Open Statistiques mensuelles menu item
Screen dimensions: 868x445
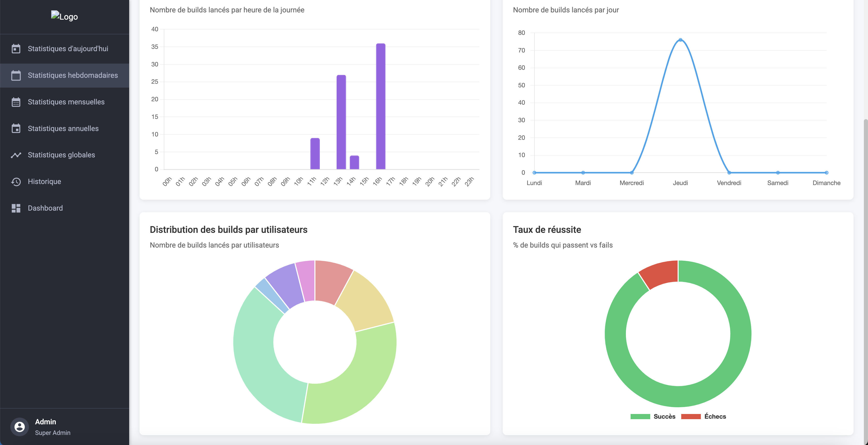[66, 102]
